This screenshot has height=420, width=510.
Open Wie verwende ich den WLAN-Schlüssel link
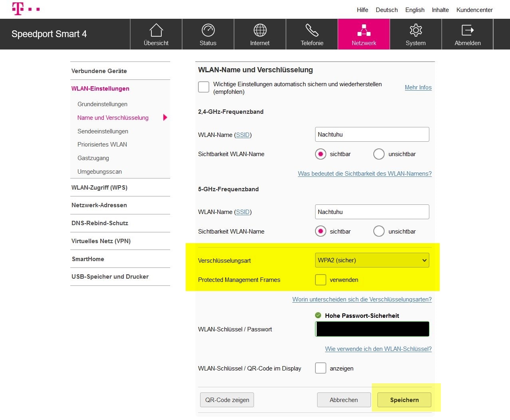(378, 349)
